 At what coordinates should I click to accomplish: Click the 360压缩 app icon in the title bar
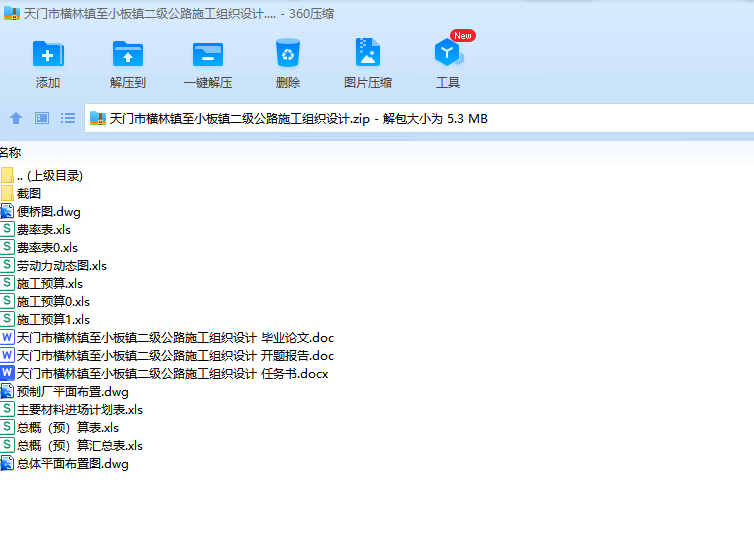pos(12,13)
